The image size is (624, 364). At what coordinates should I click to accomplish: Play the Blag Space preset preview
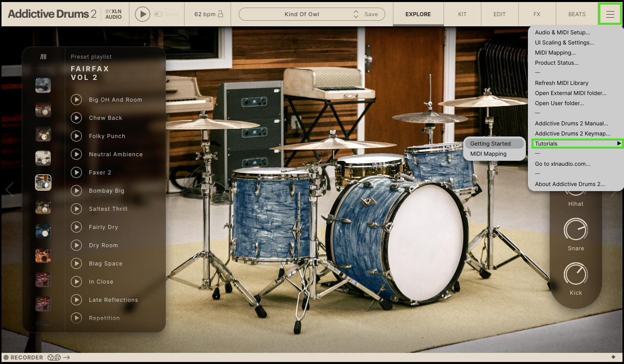(76, 263)
